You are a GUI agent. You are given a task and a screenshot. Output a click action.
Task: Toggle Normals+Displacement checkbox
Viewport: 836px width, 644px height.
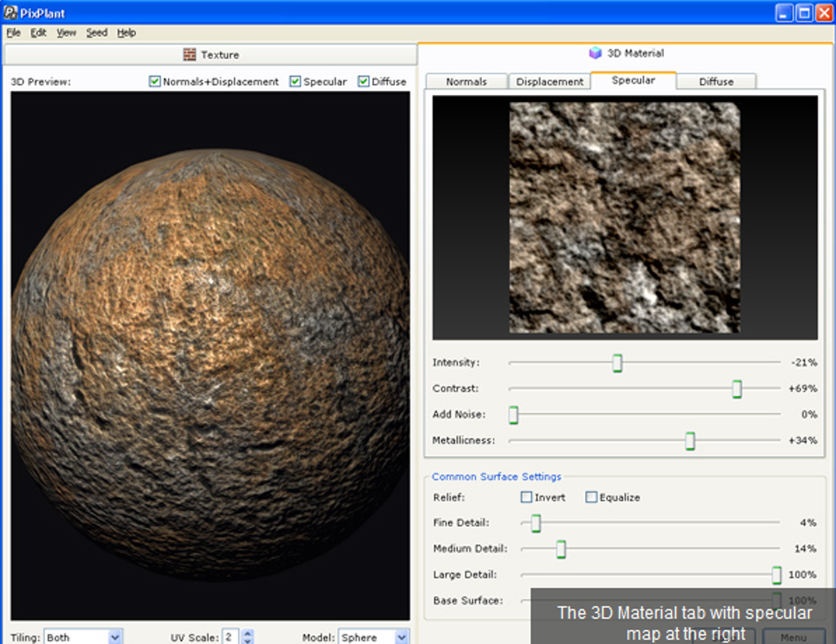(x=155, y=82)
